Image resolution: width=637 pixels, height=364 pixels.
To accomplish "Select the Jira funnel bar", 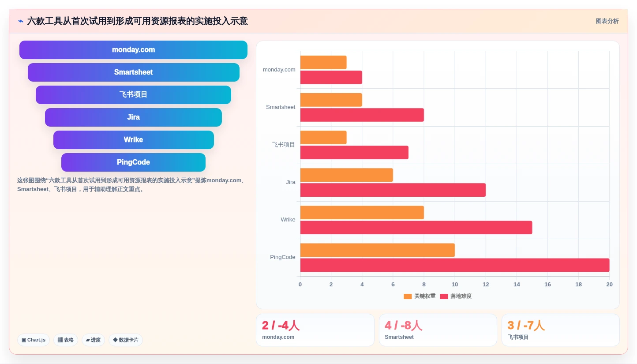I will tap(133, 117).
